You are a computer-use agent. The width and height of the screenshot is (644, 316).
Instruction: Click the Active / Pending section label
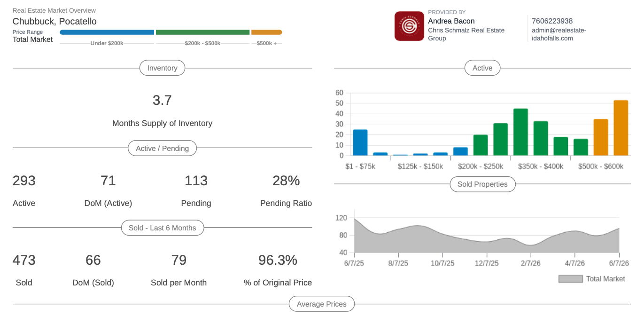click(162, 148)
